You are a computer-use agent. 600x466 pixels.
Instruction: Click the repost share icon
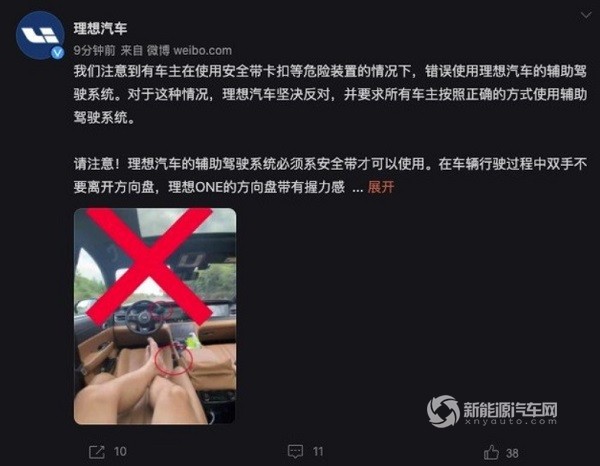(x=96, y=452)
